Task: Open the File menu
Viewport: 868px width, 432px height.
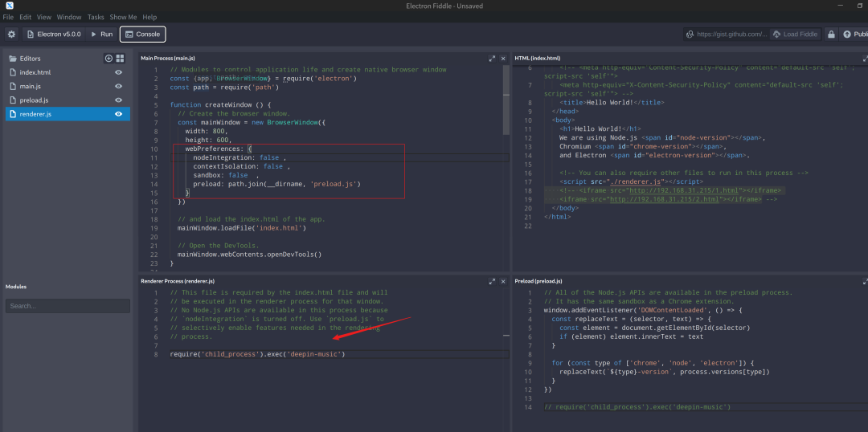Action: point(8,17)
